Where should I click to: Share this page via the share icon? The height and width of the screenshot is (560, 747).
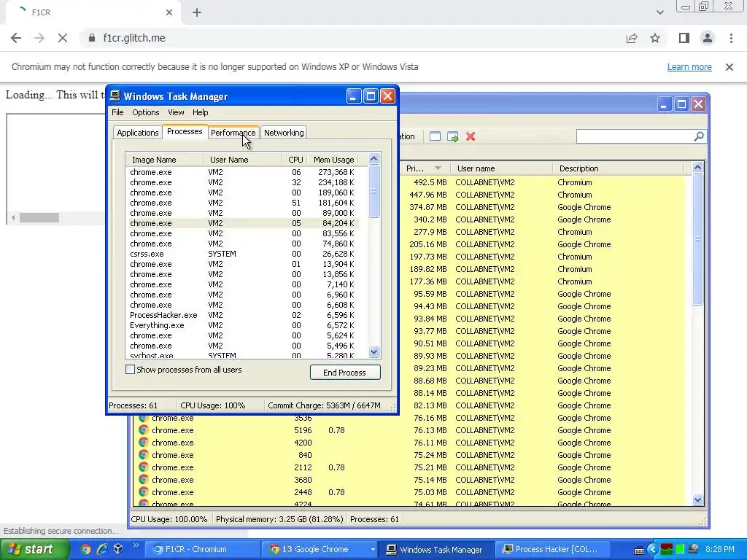pos(632,38)
